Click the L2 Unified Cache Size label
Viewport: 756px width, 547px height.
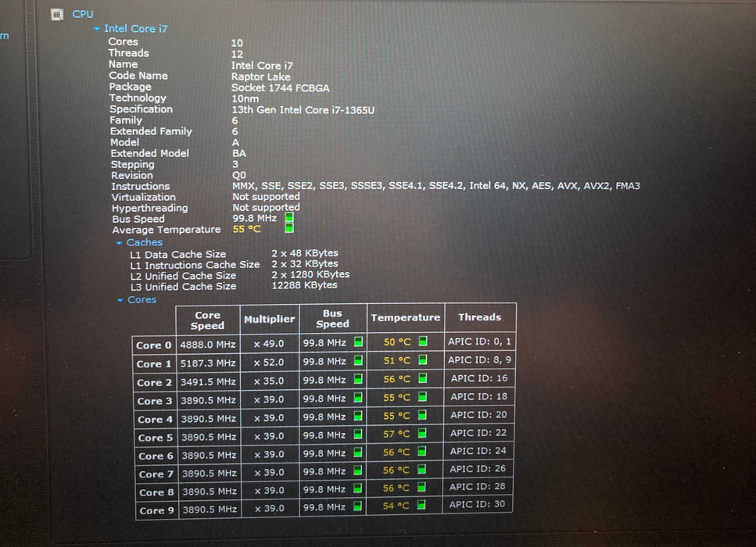(183, 276)
